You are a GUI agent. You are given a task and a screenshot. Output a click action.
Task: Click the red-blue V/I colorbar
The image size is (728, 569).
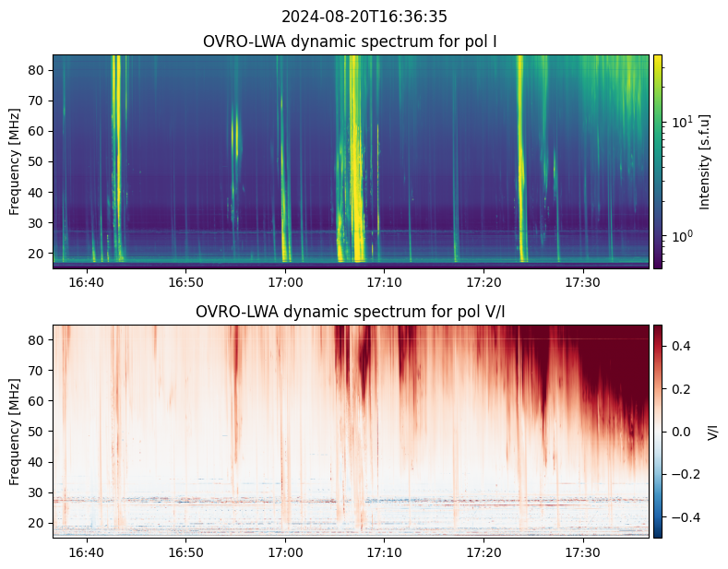point(658,431)
